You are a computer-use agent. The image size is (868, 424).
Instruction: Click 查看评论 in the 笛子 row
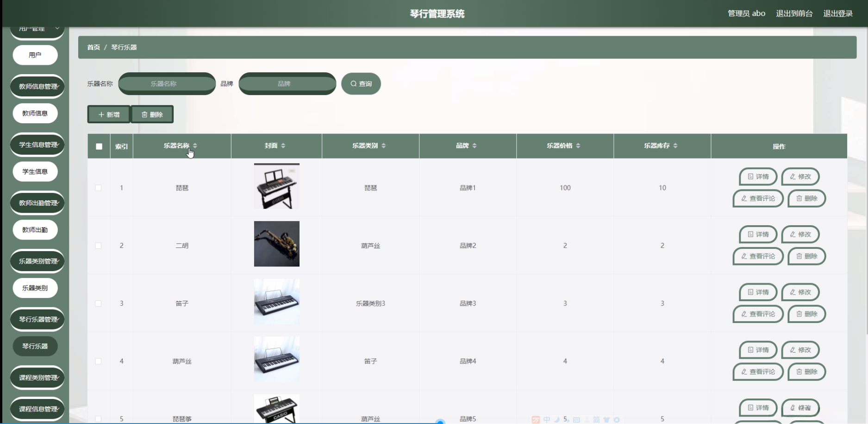point(758,314)
